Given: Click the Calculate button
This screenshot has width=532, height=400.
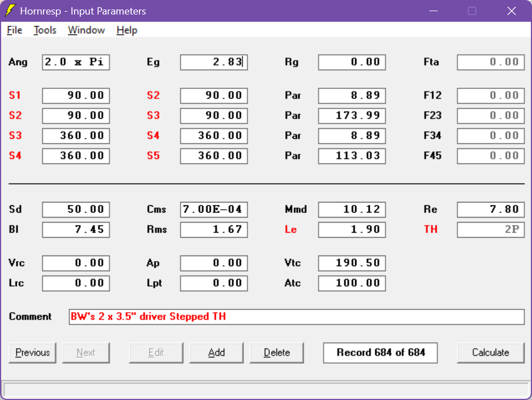Looking at the screenshot, I should click(491, 353).
